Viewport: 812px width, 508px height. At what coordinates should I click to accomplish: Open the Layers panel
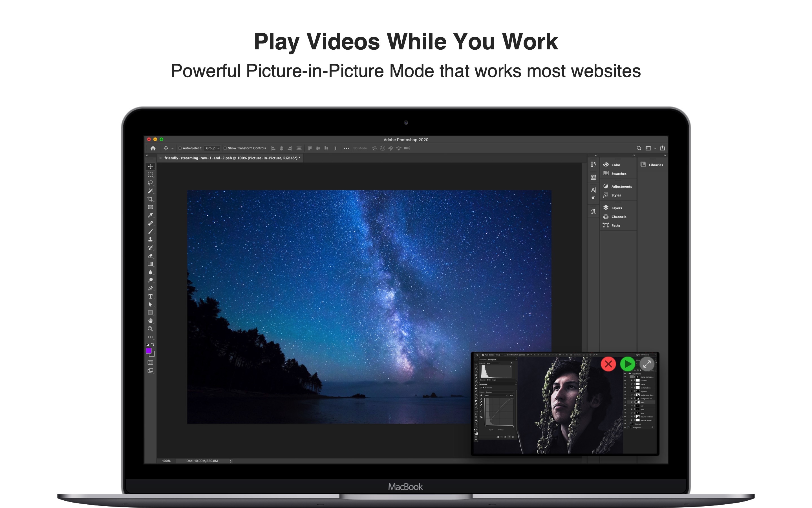(616, 208)
